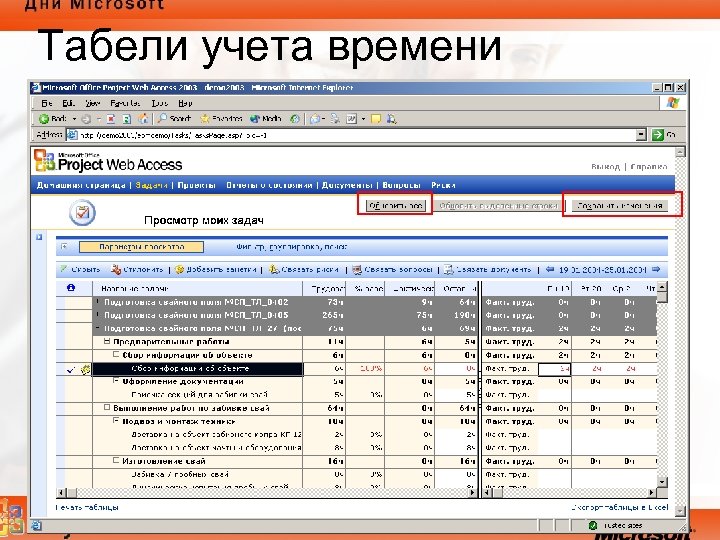The height and width of the screenshot is (540, 720).
Task: Click the yellow Discuss note icon
Action: [376, 119]
